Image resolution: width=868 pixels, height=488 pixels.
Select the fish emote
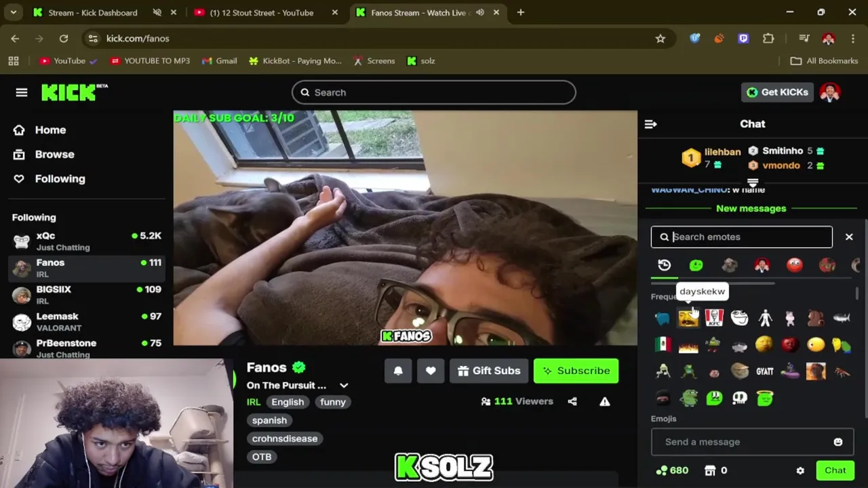(x=842, y=318)
